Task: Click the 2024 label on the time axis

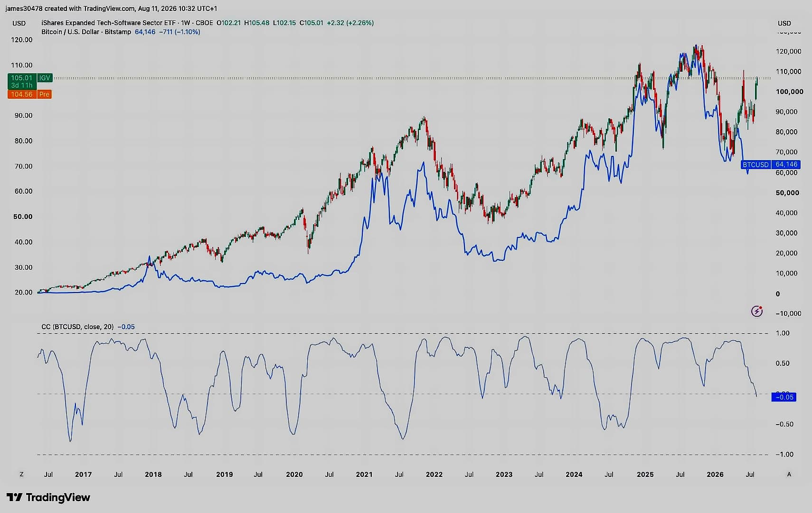Action: coord(574,475)
